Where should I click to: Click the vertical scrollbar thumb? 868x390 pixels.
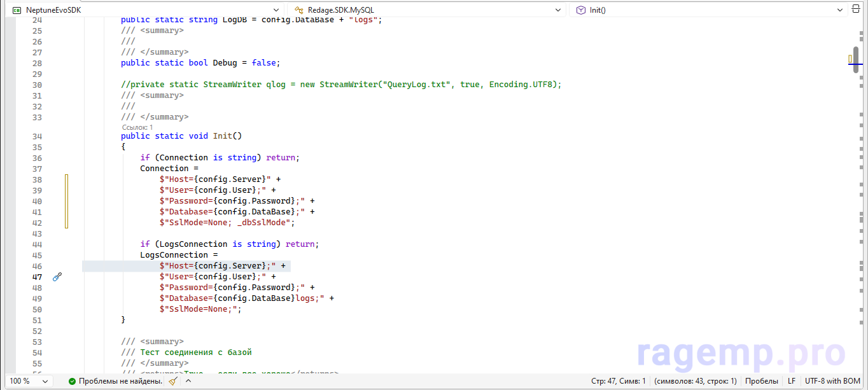pos(856,59)
